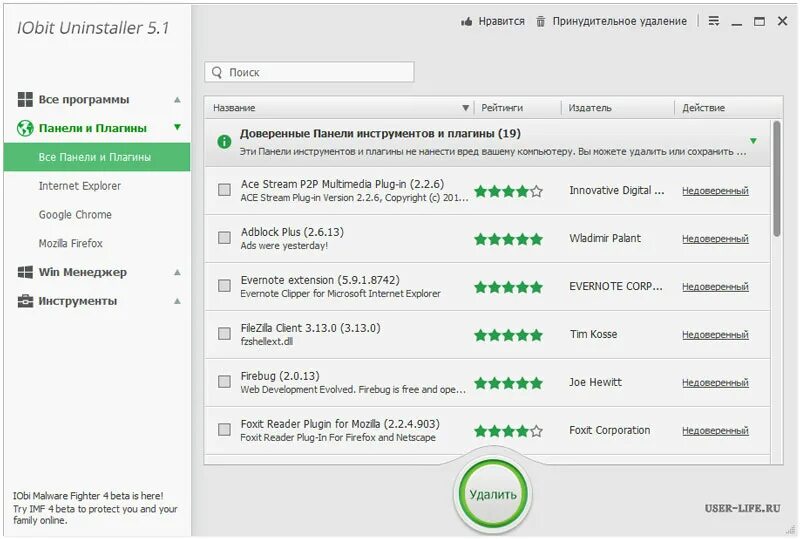Click Недоверенный link for FileZilla Client

715,335
